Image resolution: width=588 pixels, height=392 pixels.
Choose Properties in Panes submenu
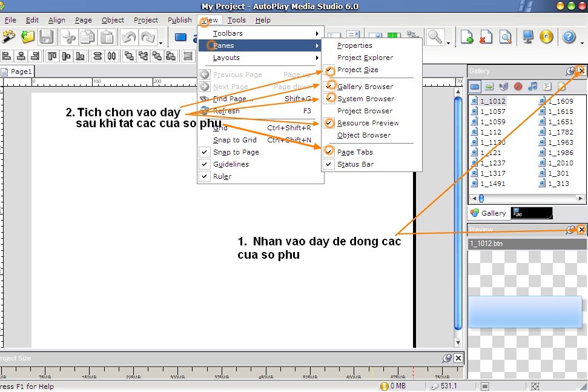coord(355,45)
